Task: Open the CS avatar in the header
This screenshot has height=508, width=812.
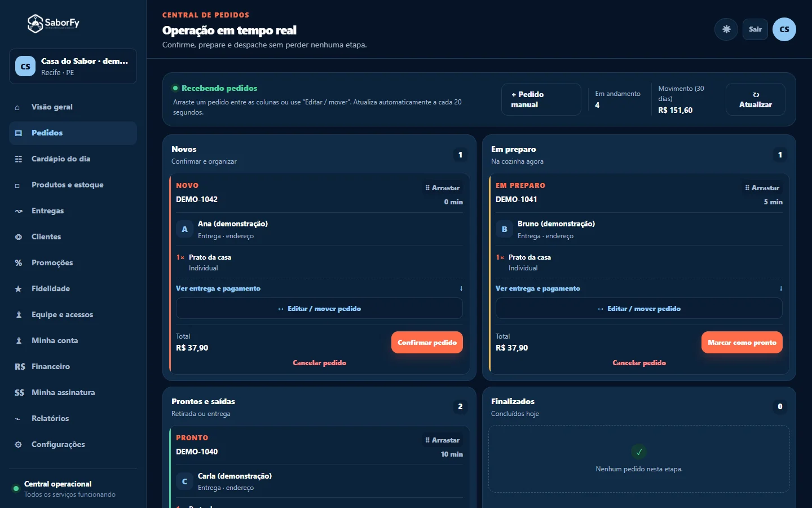Action: point(784,29)
